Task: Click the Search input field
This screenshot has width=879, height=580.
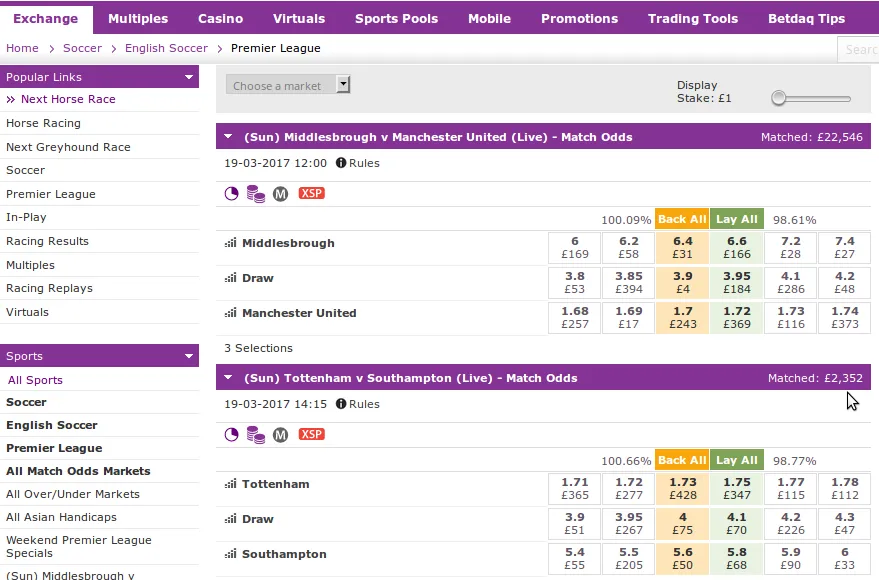Action: point(858,49)
